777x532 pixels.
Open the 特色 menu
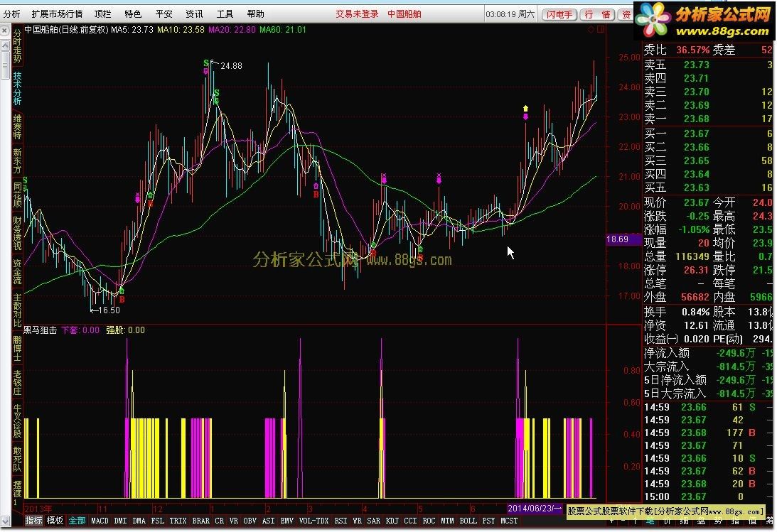[133, 14]
